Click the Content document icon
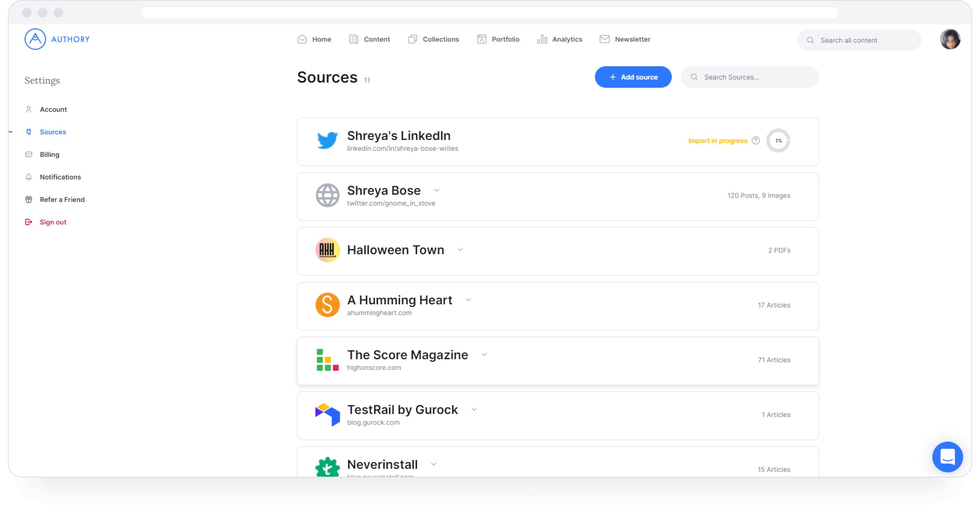The height and width of the screenshot is (517, 980). [x=354, y=39]
